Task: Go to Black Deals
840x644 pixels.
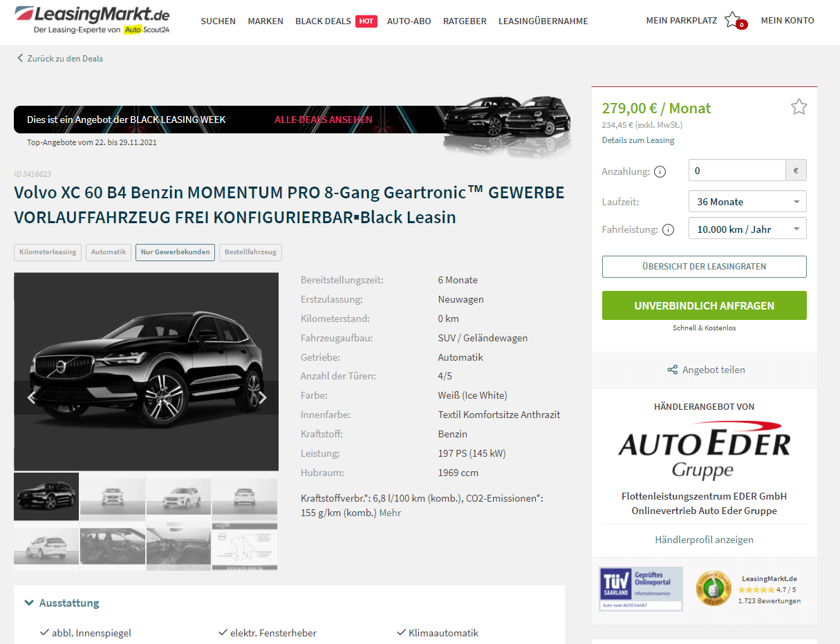Action: pyautogui.click(x=323, y=21)
